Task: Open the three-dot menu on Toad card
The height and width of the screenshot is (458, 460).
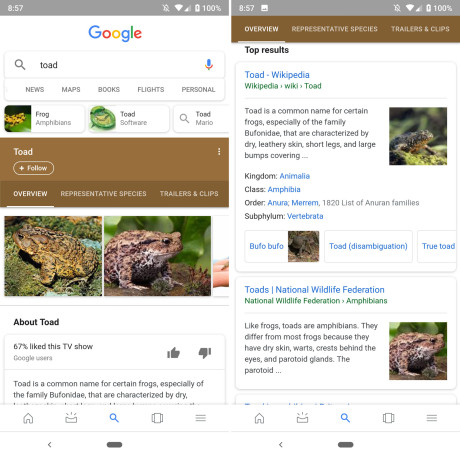Action: 219,152
